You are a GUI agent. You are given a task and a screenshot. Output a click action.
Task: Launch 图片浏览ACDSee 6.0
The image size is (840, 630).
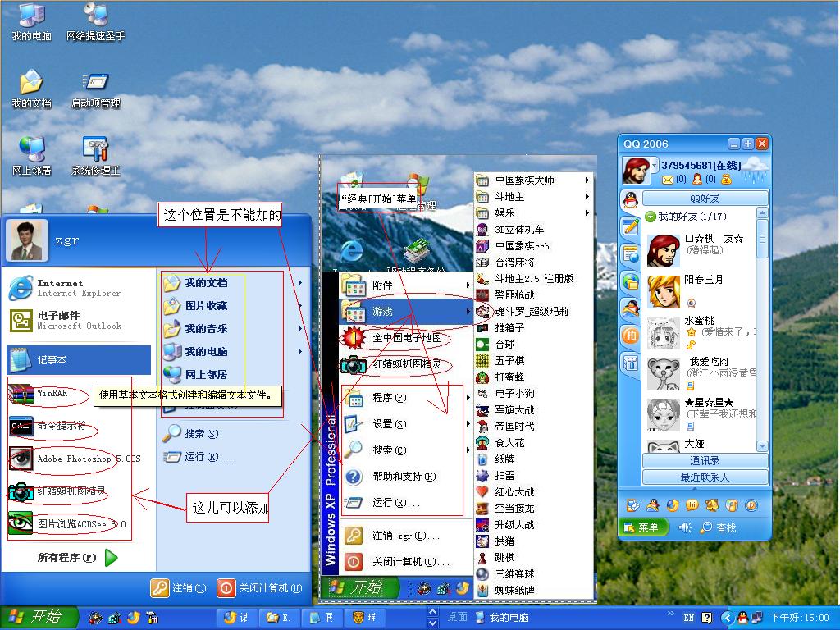tap(67, 524)
